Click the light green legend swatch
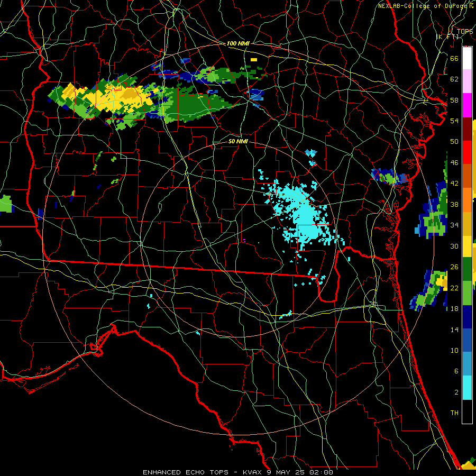476x476 pixels. point(467,293)
